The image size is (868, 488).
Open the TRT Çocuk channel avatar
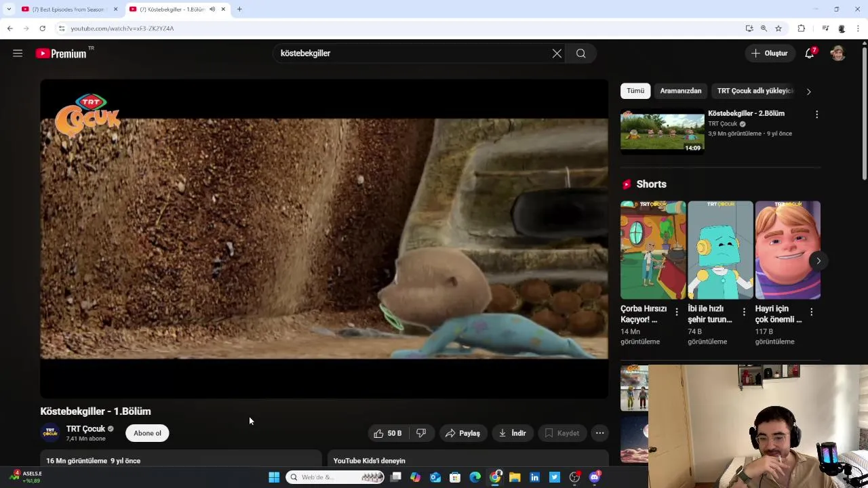(50, 433)
